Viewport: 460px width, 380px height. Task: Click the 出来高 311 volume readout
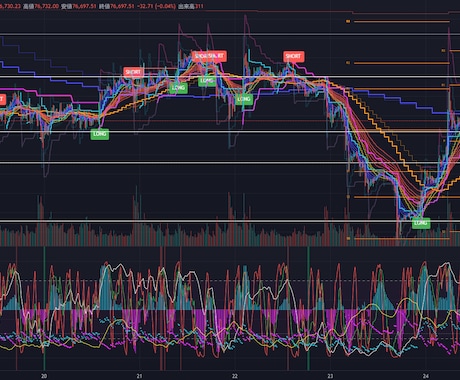click(191, 6)
